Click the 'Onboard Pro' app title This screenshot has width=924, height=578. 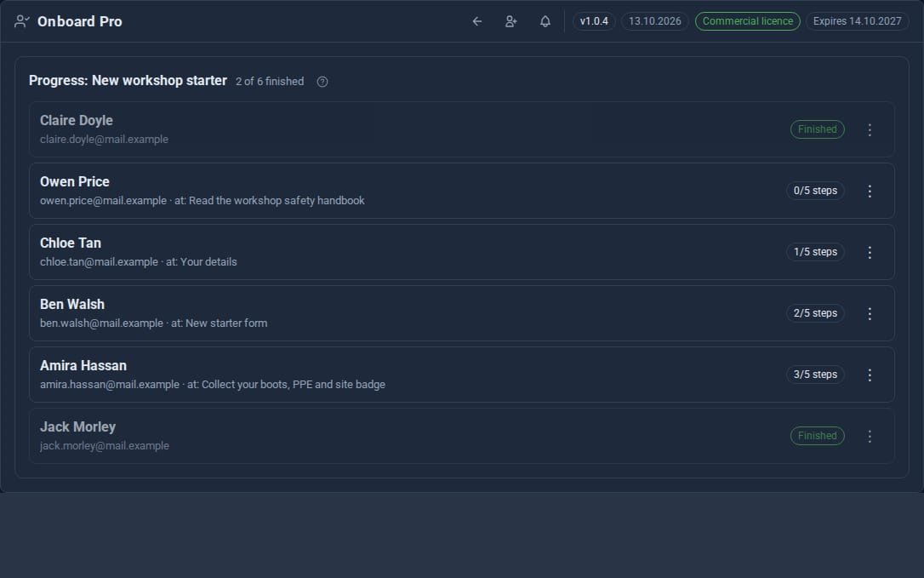tap(80, 21)
